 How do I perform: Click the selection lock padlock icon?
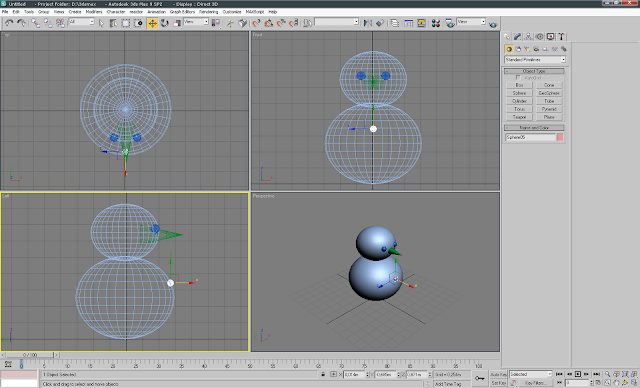[x=323, y=374]
